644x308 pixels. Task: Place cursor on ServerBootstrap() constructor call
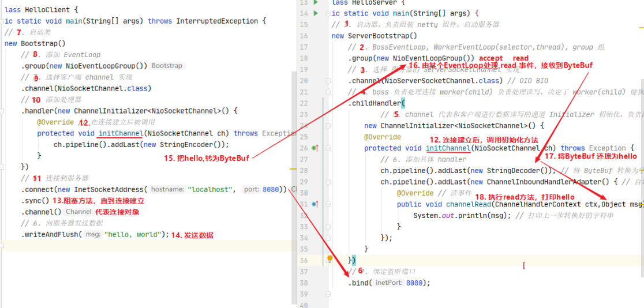click(x=383, y=36)
